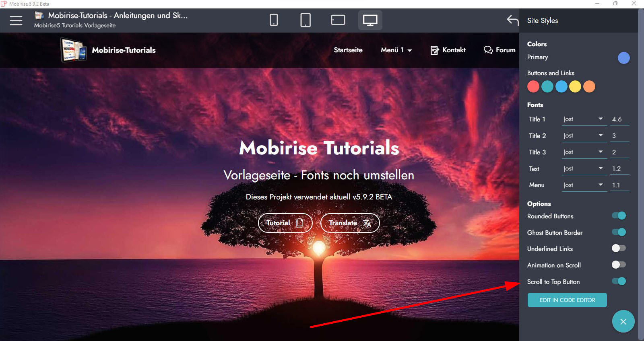
Task: Toggle Rounded Buttons option
Action: click(619, 216)
